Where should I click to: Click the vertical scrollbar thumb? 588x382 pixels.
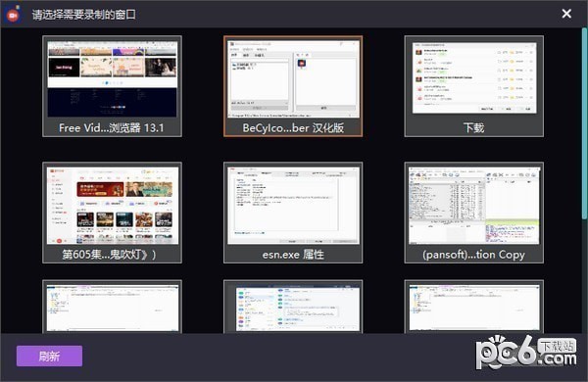pos(585,123)
